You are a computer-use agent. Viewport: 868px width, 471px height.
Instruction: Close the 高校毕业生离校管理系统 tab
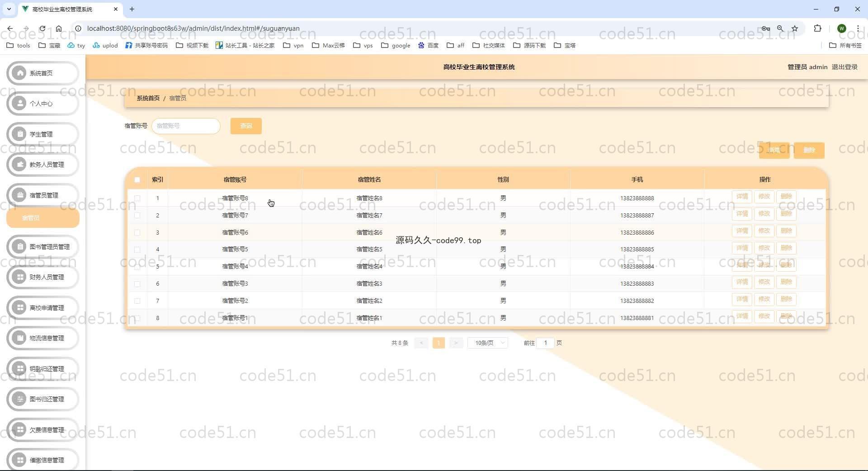click(116, 9)
